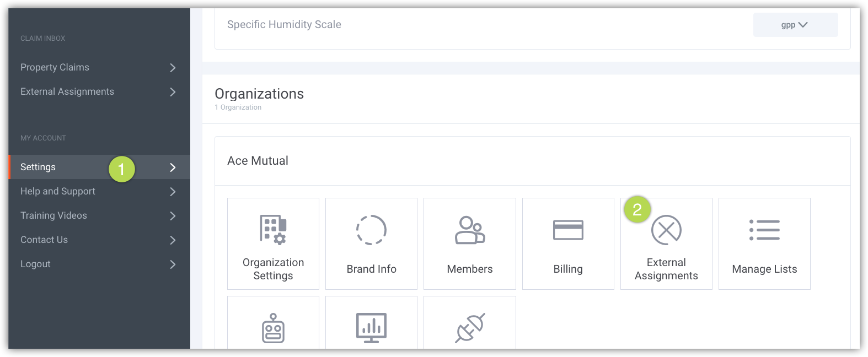This screenshot has width=868, height=357.
Task: Select Settings in the sidebar menu
Action: click(x=38, y=167)
